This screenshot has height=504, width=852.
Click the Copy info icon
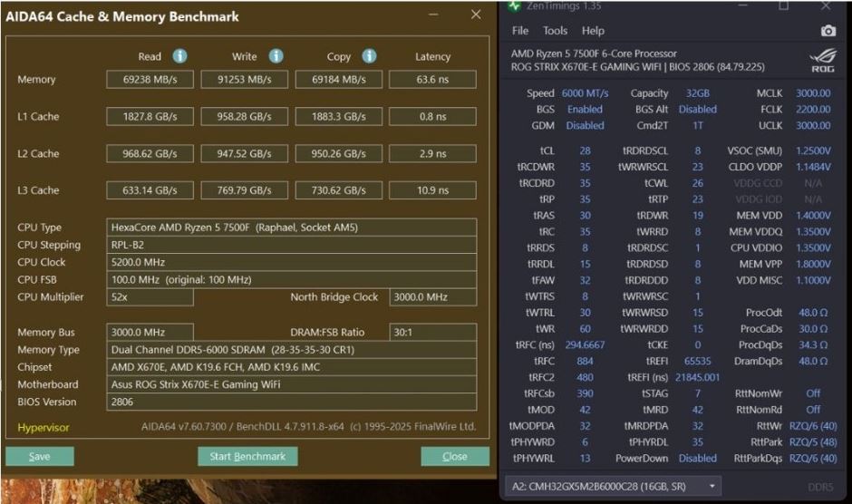[370, 56]
